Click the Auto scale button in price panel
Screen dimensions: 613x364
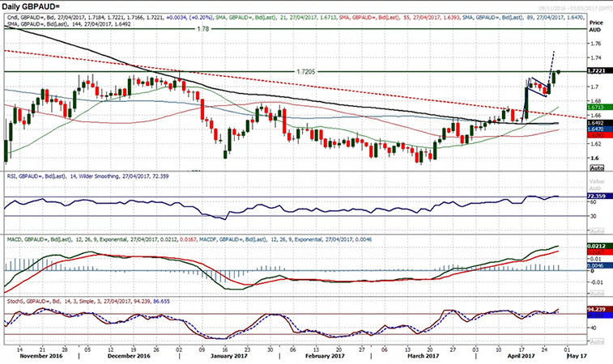598,167
